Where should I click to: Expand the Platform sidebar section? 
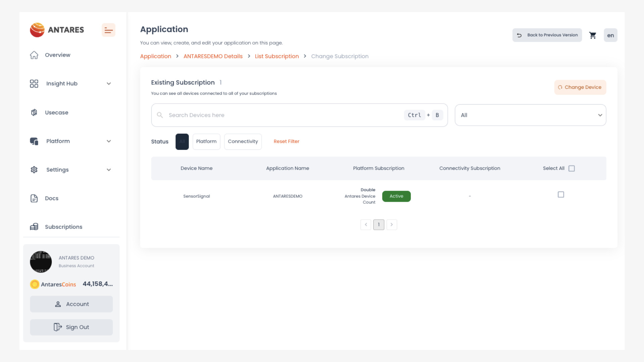pos(109,141)
